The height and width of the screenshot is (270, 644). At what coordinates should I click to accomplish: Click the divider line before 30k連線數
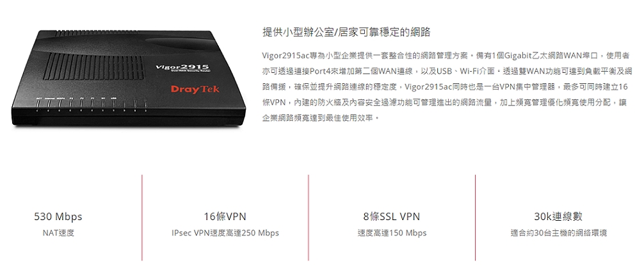(475, 218)
